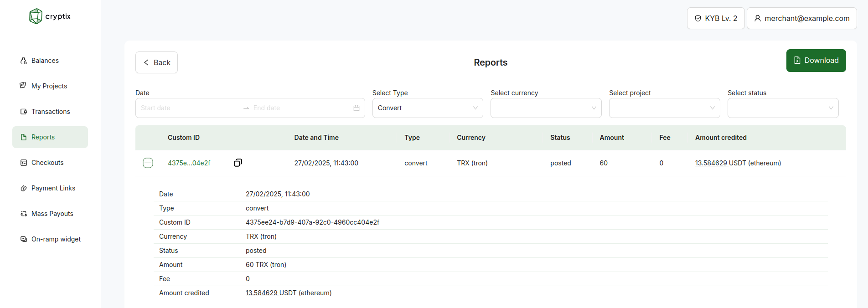Click the Transactions wallet icon
The image size is (868, 308).
point(24,112)
